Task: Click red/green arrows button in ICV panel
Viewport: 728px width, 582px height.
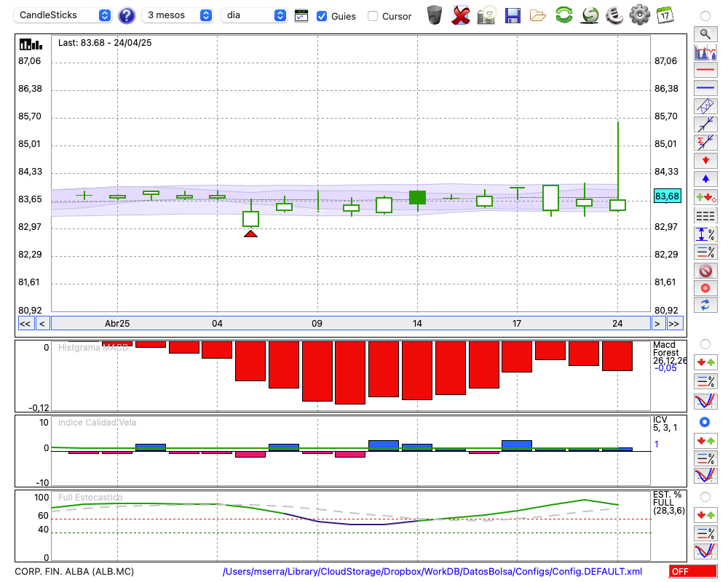Action: (705, 441)
